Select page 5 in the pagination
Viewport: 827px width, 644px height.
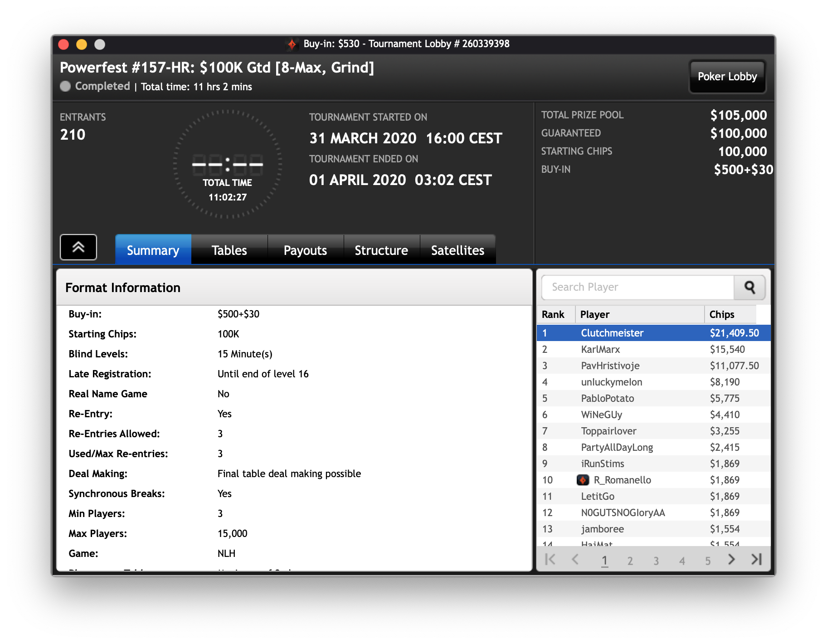coord(707,561)
